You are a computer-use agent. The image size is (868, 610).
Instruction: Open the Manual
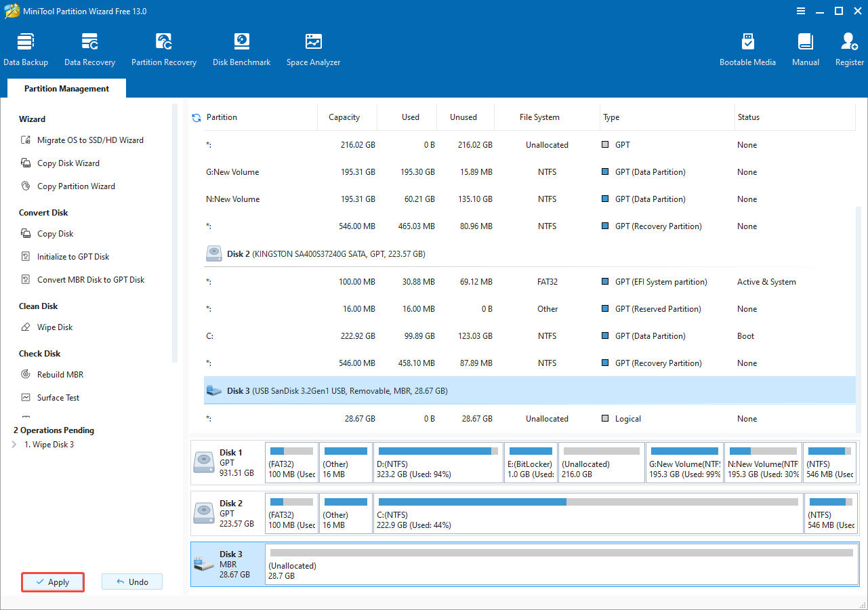point(805,47)
